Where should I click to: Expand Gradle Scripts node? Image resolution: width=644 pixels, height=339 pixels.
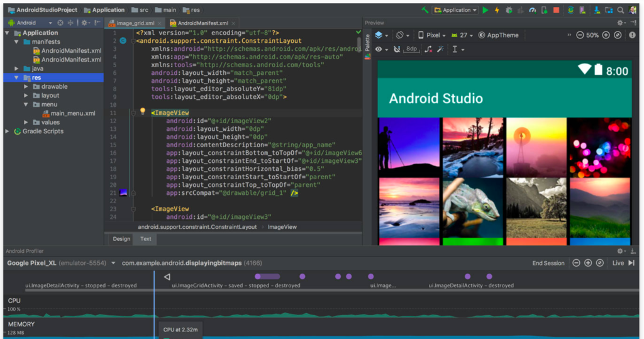click(7, 131)
